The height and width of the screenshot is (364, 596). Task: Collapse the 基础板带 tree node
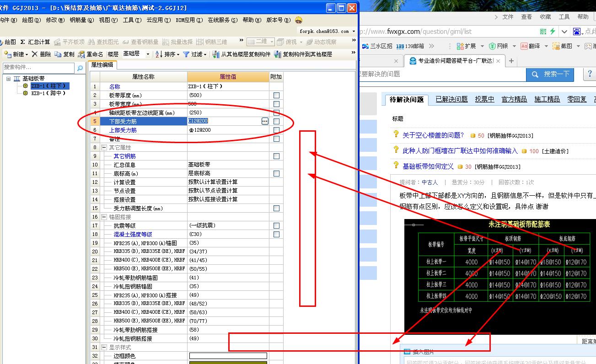click(9, 79)
